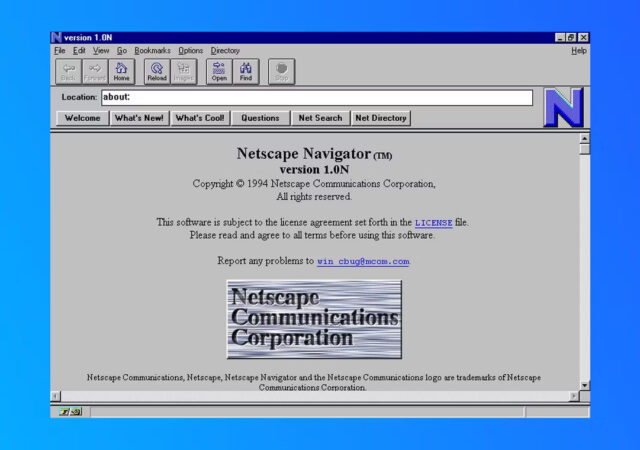Click the Stop loading button
This screenshot has width=640, height=450.
click(281, 71)
